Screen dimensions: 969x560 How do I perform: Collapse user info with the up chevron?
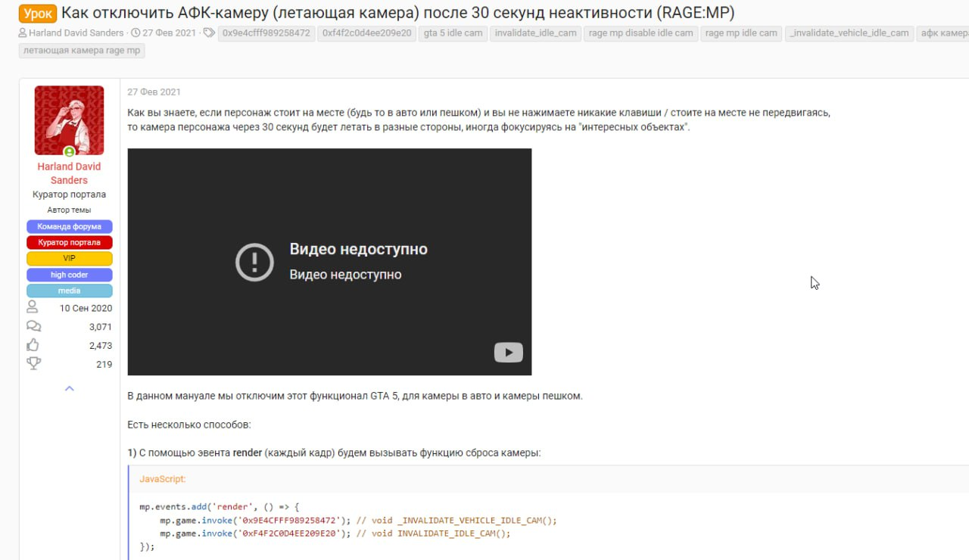[70, 388]
